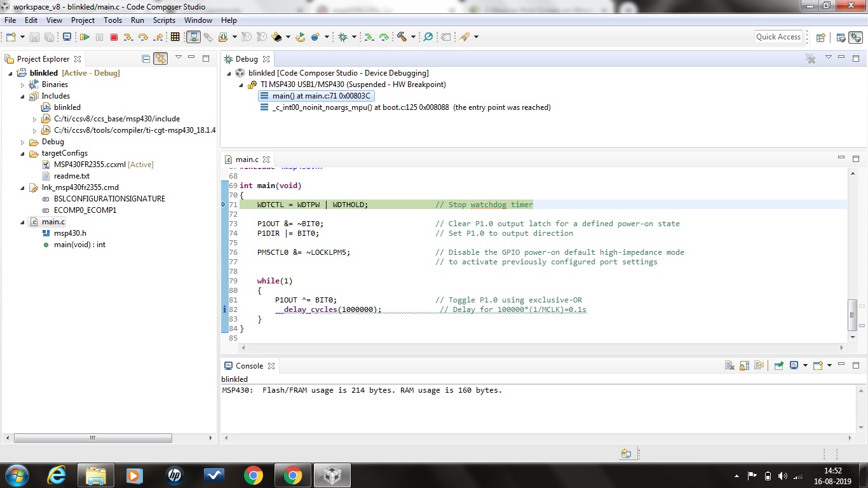The height and width of the screenshot is (488, 868).
Task: Switch to the Console tab
Action: (248, 366)
